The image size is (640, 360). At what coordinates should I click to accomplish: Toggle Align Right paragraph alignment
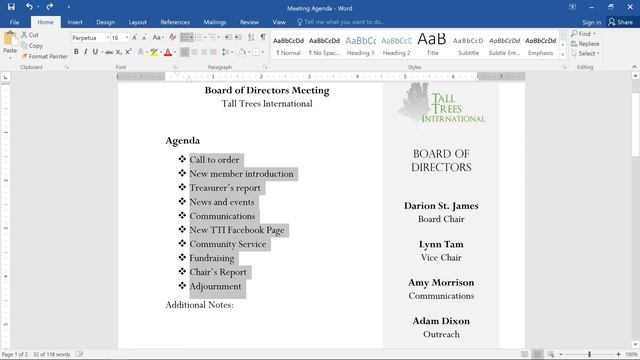click(204, 52)
